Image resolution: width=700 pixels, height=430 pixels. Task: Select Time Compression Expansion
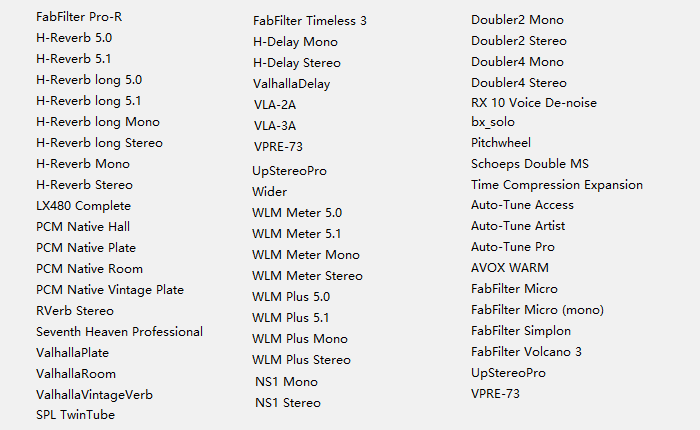click(557, 185)
